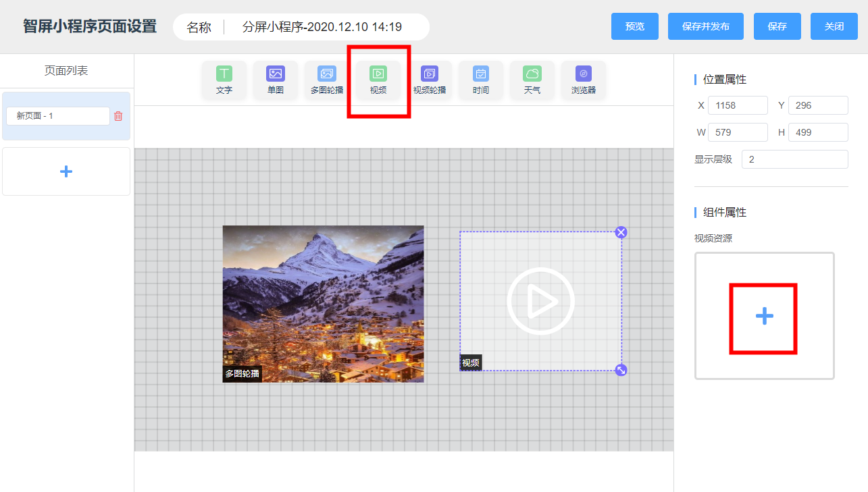Screen dimensions: 868x492
Task: Select the 视频 video component tool
Action: (378, 80)
